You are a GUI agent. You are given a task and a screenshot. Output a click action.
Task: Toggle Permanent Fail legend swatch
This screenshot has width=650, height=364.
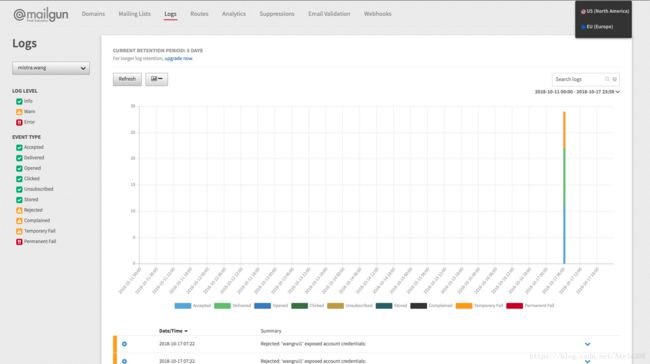(514, 306)
